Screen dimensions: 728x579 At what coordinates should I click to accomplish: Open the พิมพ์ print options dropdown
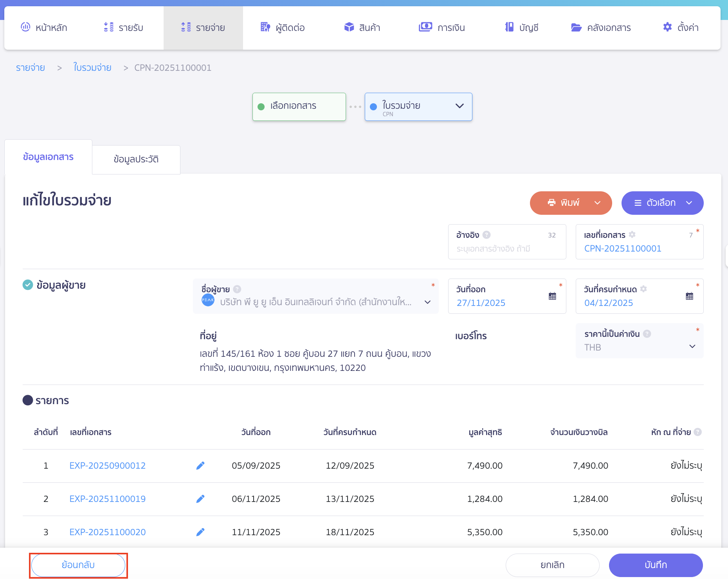point(597,203)
